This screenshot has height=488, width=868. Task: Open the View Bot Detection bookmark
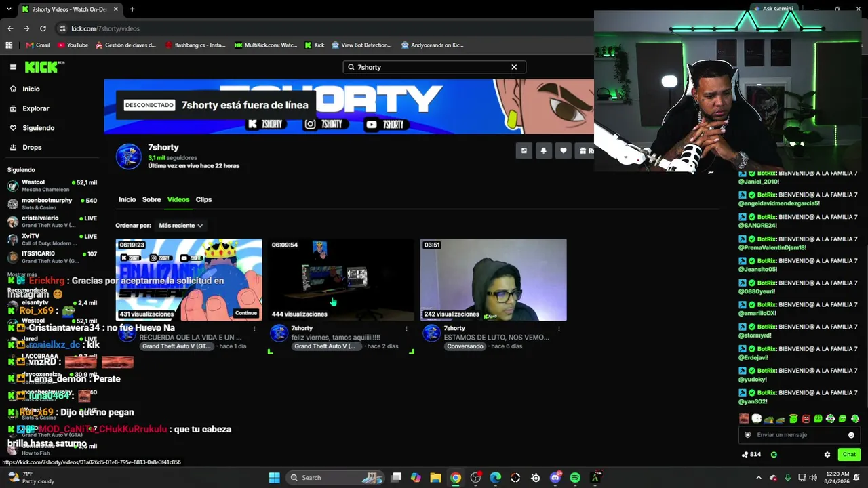[x=361, y=45]
